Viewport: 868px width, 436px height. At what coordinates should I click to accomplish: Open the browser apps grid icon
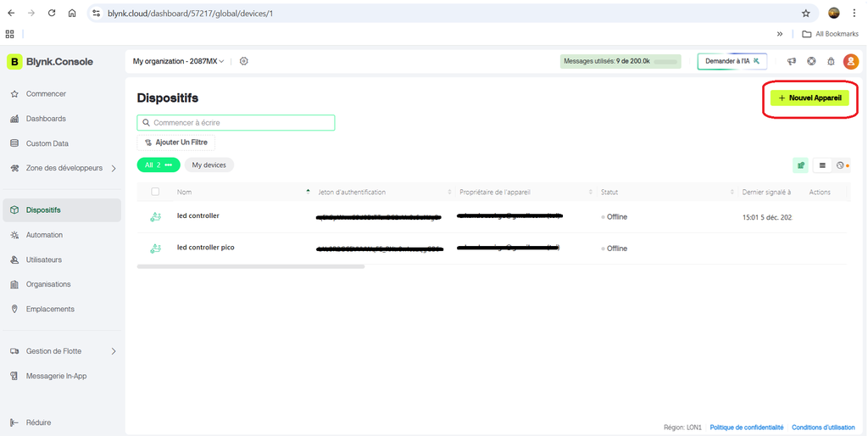pyautogui.click(x=9, y=34)
